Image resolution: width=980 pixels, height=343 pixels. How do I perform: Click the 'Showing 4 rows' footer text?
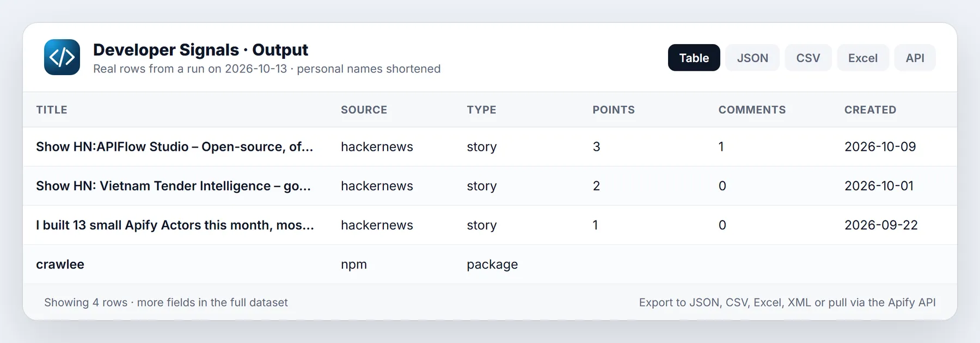[166, 303]
